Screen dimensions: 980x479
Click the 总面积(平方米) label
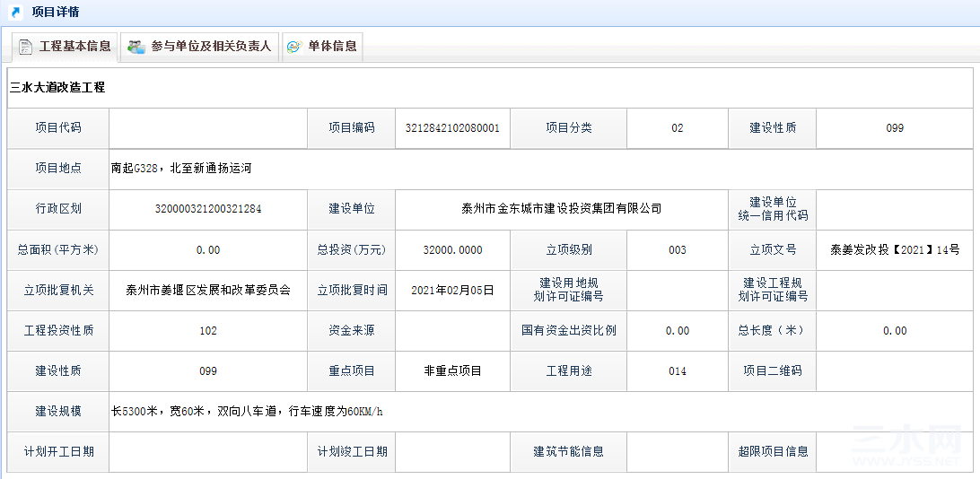pyautogui.click(x=58, y=249)
